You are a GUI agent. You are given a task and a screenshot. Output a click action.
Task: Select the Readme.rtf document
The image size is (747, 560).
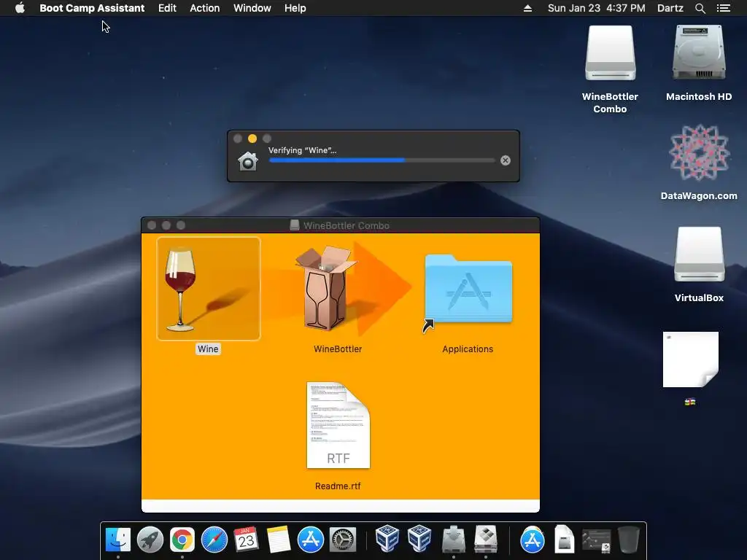pyautogui.click(x=338, y=425)
